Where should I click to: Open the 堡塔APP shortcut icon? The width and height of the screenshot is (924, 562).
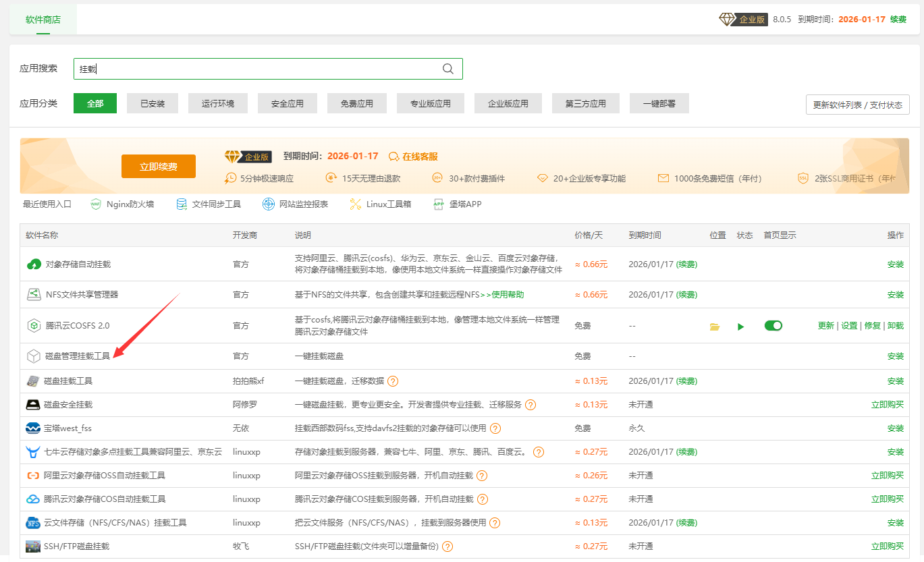[439, 204]
